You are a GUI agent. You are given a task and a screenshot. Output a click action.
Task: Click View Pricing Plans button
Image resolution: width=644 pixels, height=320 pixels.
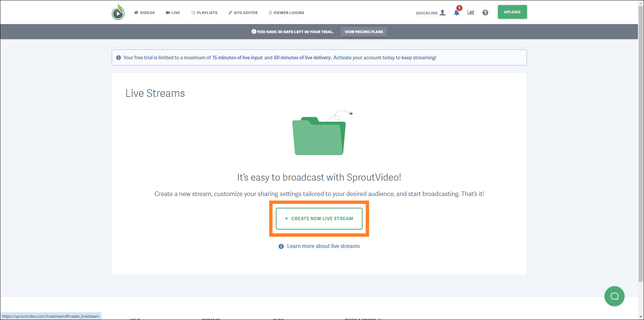coord(364,32)
